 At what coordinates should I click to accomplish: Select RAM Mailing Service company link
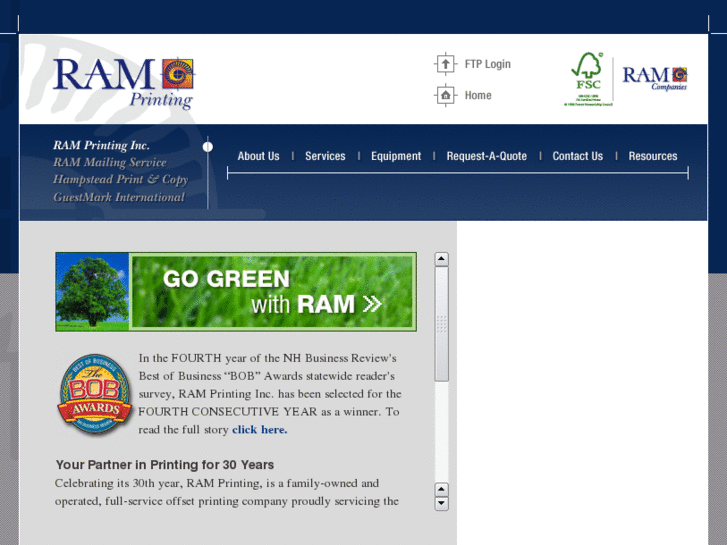point(109,162)
